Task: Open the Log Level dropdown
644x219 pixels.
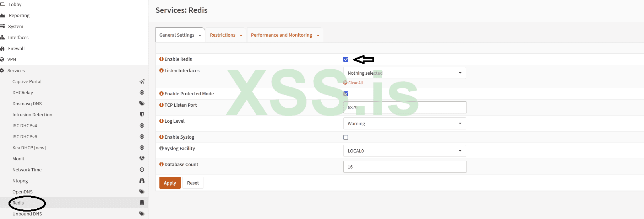Action: tap(405, 123)
